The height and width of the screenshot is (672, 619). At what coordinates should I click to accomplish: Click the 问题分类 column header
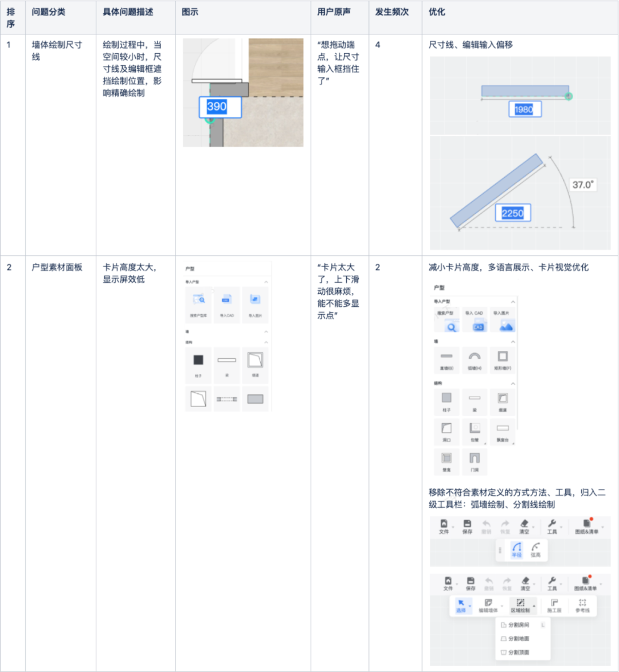coord(48,12)
